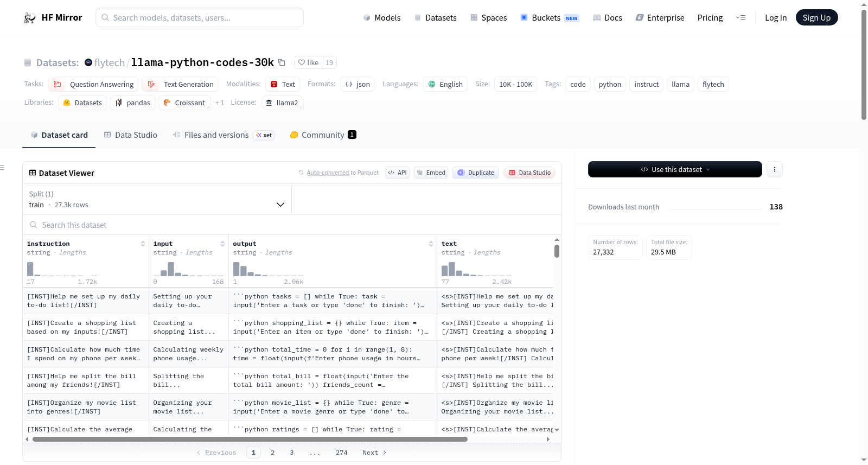The height and width of the screenshot is (465, 868).
Task: Click the flytech organization avatar icon
Action: (x=88, y=62)
